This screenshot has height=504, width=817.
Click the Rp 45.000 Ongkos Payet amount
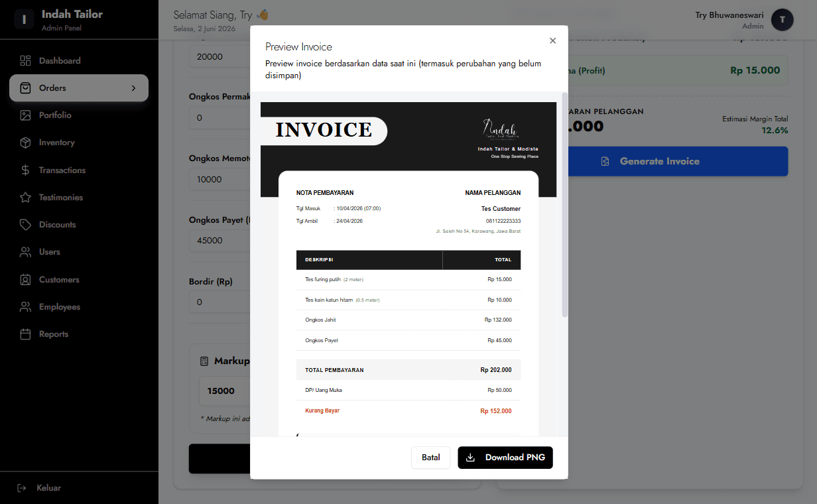coord(499,340)
